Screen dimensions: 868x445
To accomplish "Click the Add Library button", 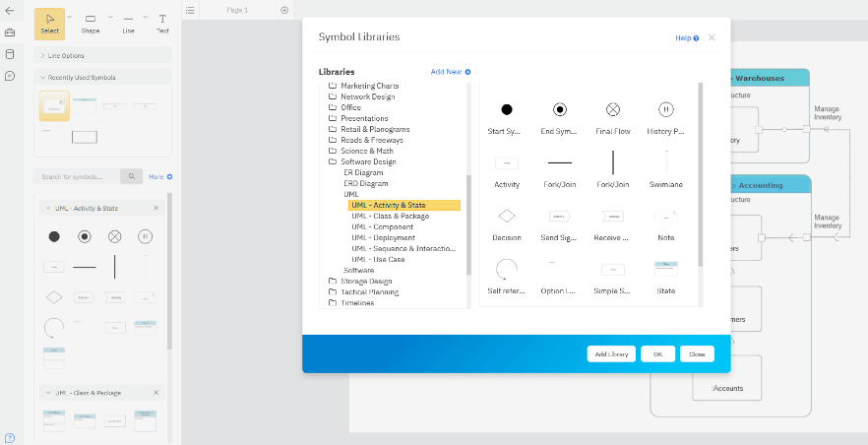I will click(611, 354).
